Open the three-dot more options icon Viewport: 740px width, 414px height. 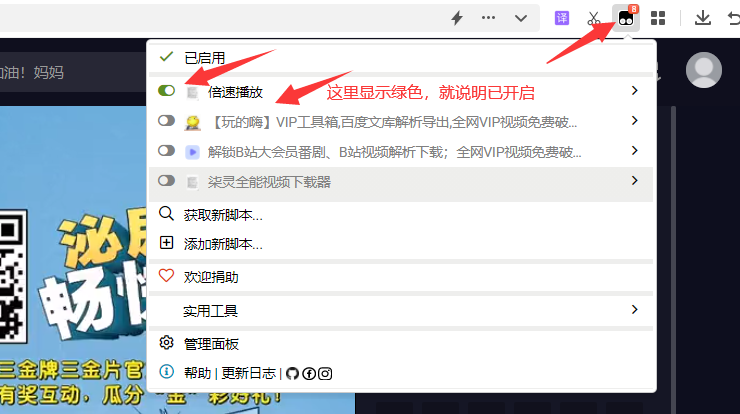[488, 18]
